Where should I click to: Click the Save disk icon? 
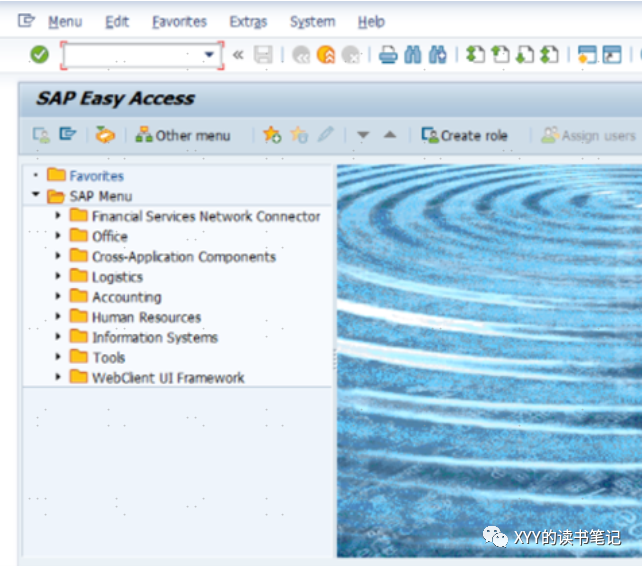263,55
